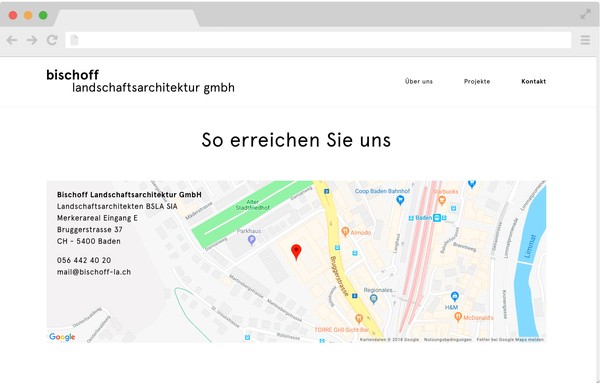Screen dimensions: 600x385
Task: Click the McDonald's restaurant marker
Action: (458, 317)
